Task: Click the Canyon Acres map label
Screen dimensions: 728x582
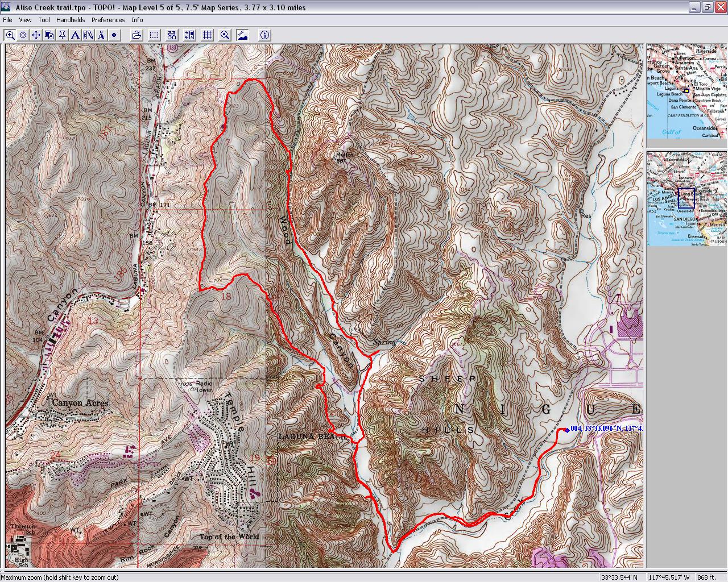Action: coord(80,403)
